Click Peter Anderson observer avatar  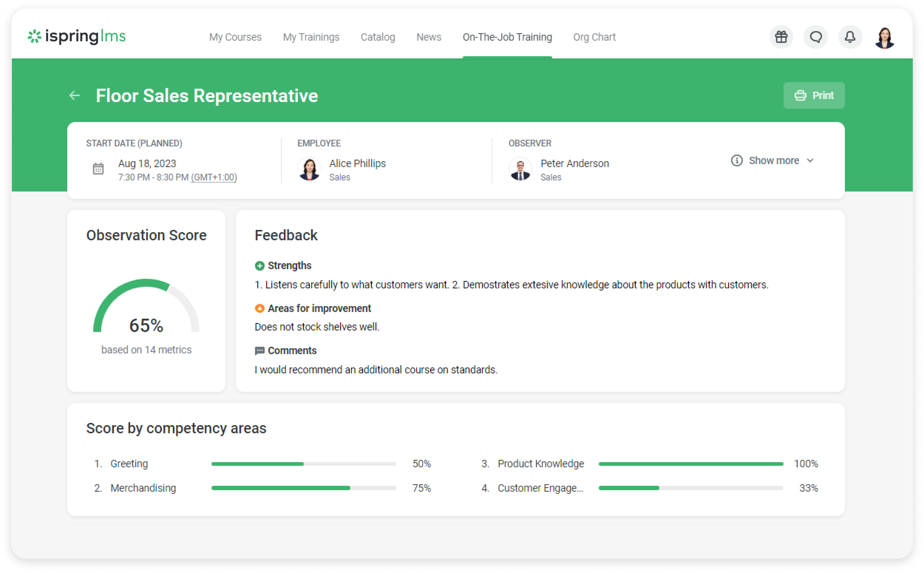(520, 169)
